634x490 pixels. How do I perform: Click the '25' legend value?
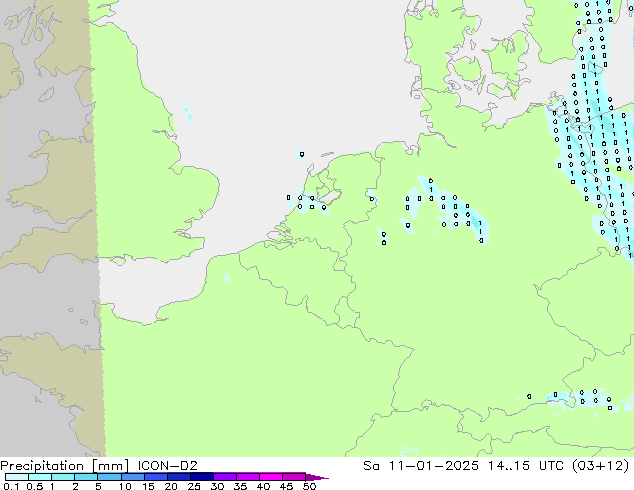coord(194,486)
